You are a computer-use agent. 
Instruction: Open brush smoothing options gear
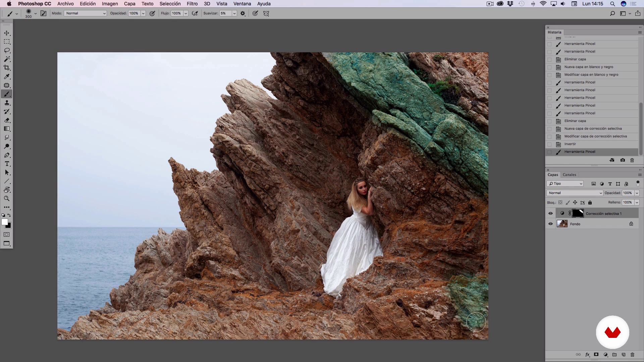[x=243, y=13]
